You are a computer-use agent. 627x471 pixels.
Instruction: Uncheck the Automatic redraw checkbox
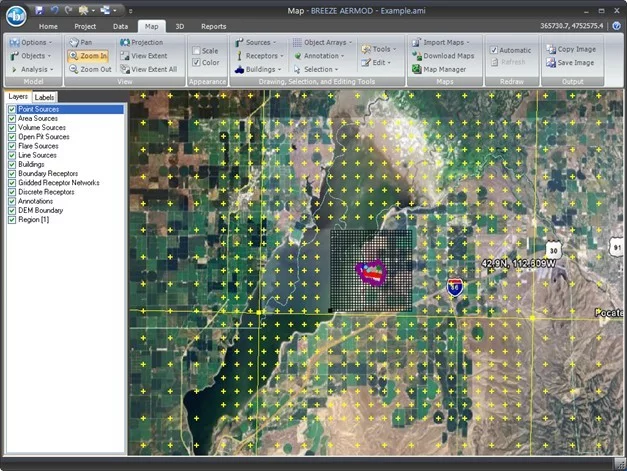click(494, 50)
